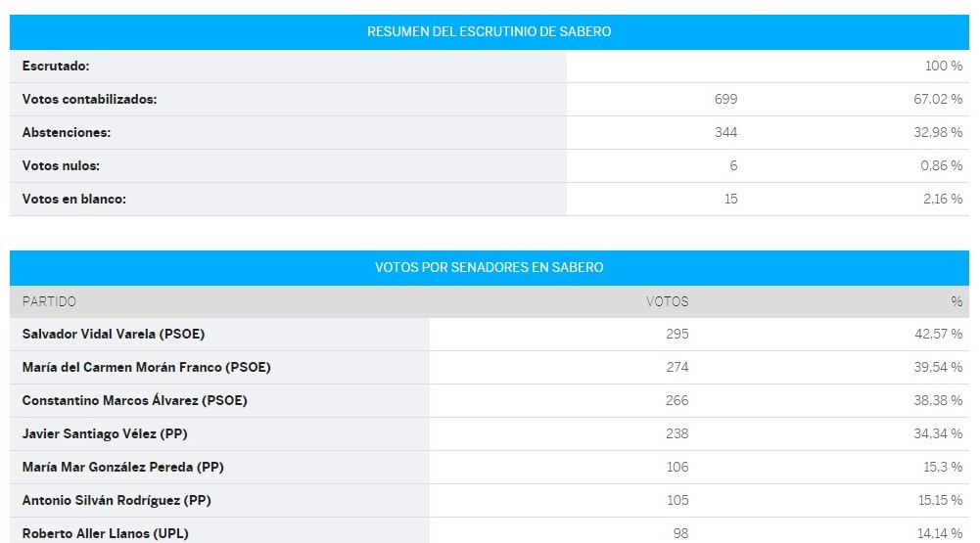Image resolution: width=980 pixels, height=543 pixels.
Task: Select the Votos en blanco label
Action: [73, 199]
